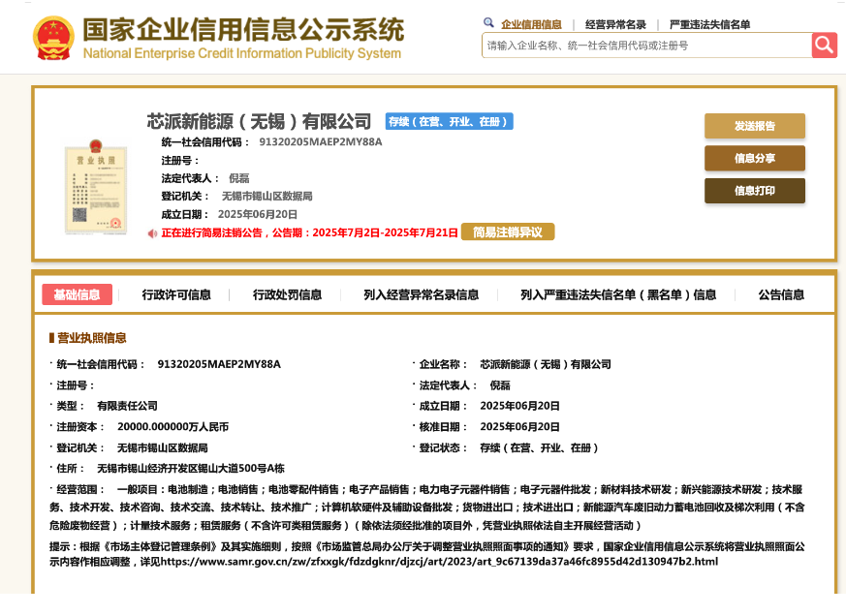Screen dimensions: 846x616
Task: Click registered capital value 20000.000000万人民币
Action: click(x=173, y=427)
